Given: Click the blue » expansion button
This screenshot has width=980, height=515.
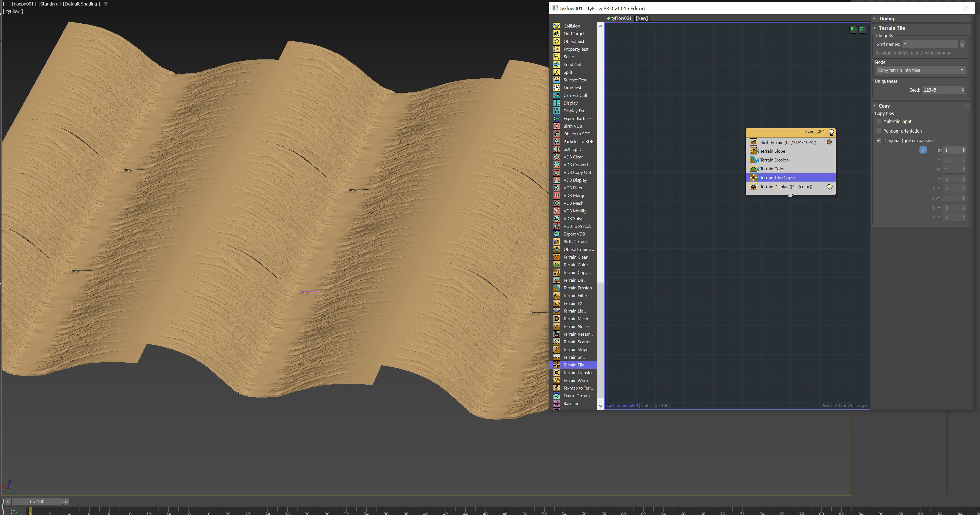Looking at the screenshot, I should click(922, 150).
